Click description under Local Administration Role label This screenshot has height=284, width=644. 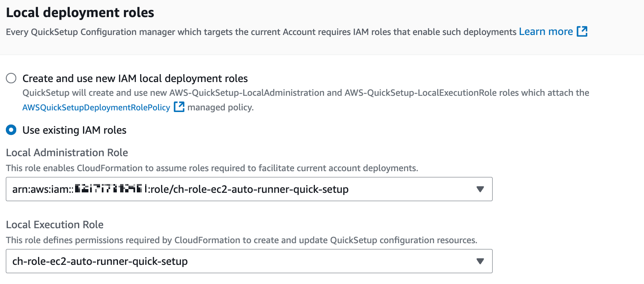212,168
